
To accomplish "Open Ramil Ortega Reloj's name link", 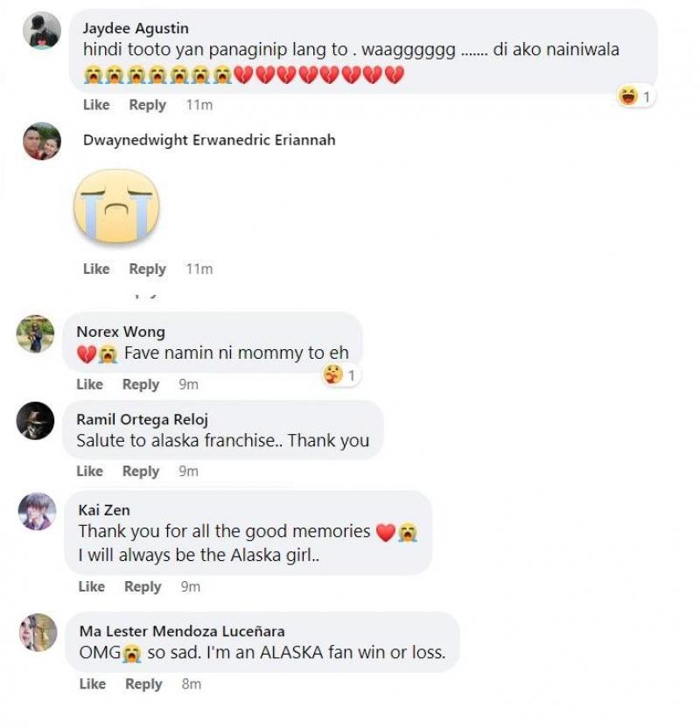I will pyautogui.click(x=142, y=419).
